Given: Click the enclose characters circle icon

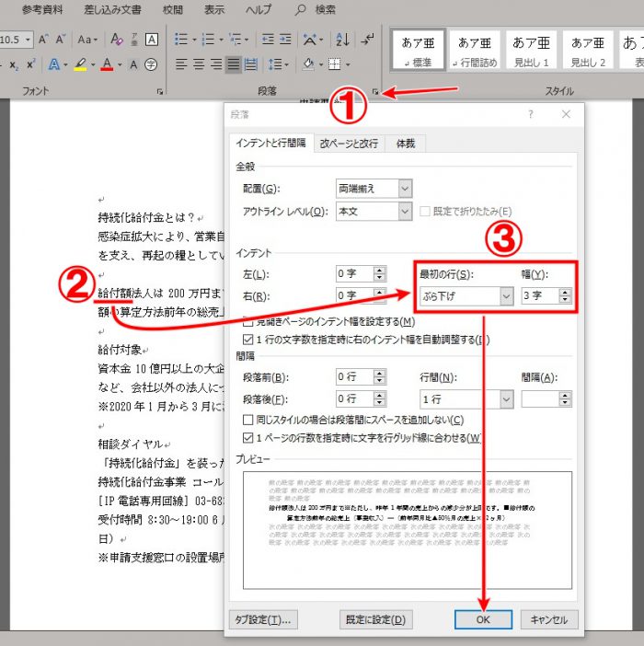Looking at the screenshot, I should click(151, 64).
